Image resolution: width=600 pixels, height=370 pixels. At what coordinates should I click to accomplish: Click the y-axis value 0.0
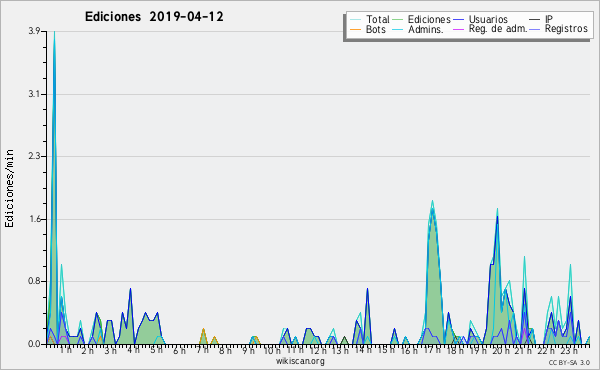[x=34, y=344]
